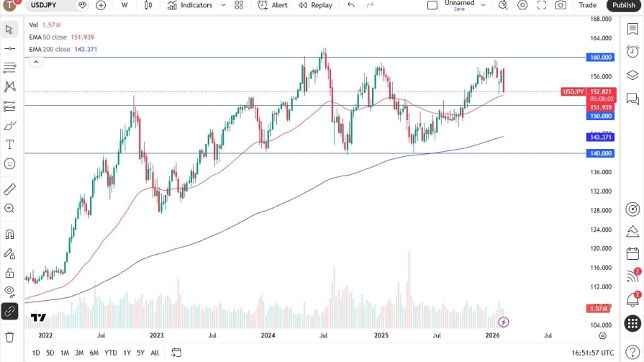This screenshot has width=644, height=362.
Task: Take a chart snapshot with camera
Action: click(x=561, y=5)
